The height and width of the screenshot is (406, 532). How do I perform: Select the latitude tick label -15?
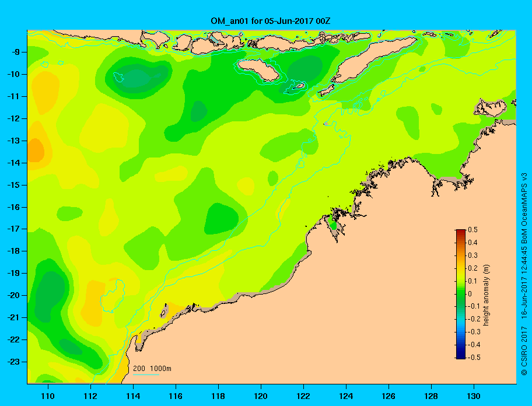pos(13,185)
